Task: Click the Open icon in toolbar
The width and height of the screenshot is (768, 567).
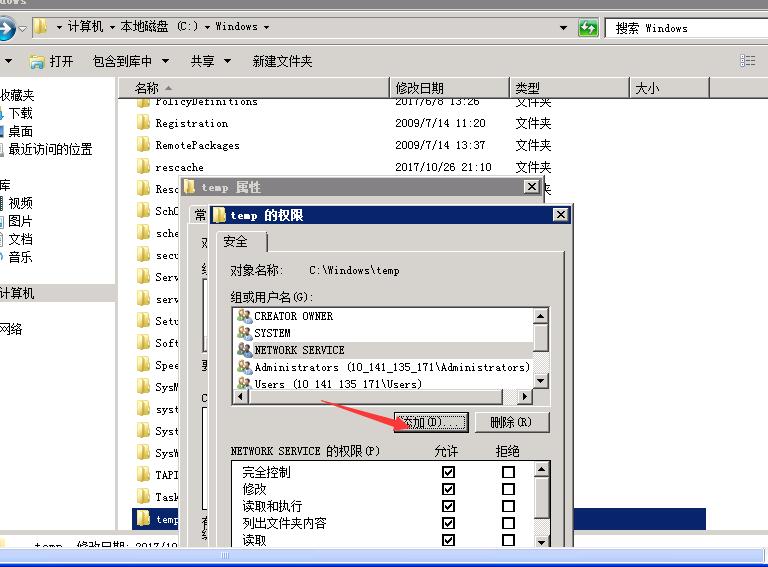Action: 36,62
